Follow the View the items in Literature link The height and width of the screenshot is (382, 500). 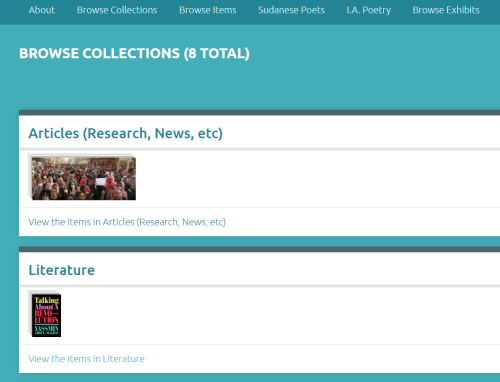tap(86, 359)
